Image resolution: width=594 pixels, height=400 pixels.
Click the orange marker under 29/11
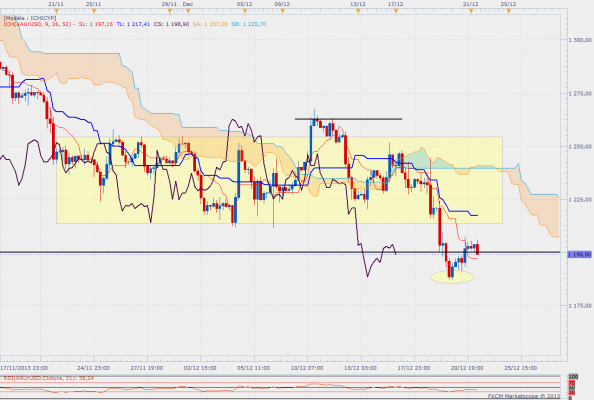pos(169,11)
